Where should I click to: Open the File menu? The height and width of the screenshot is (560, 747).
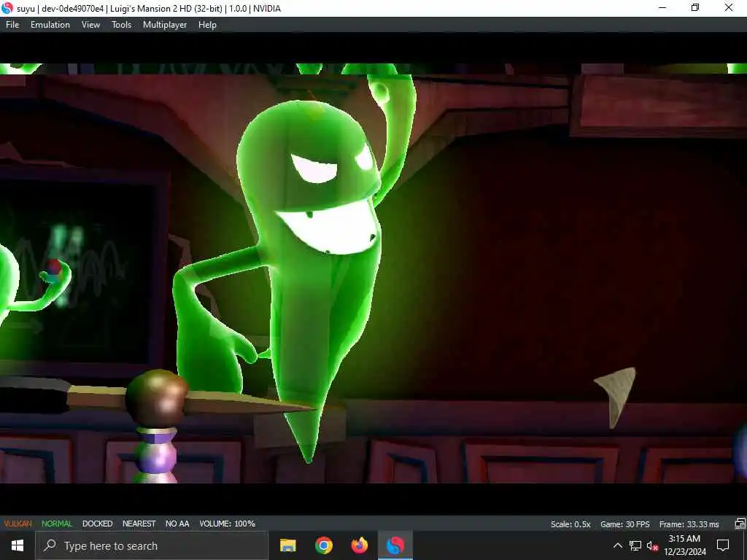pos(12,25)
